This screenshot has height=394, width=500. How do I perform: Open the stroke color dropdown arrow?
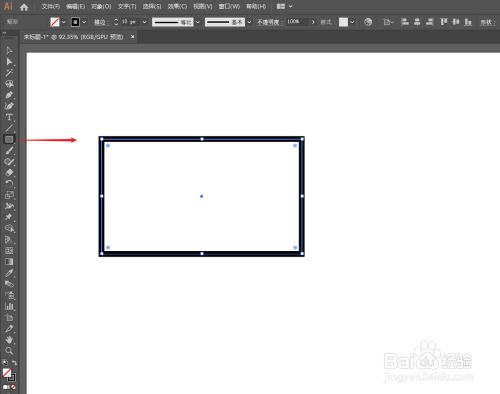[84, 22]
